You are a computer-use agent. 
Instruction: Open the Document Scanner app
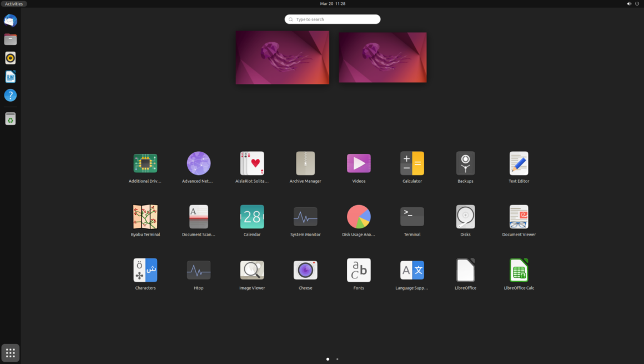[x=198, y=217]
